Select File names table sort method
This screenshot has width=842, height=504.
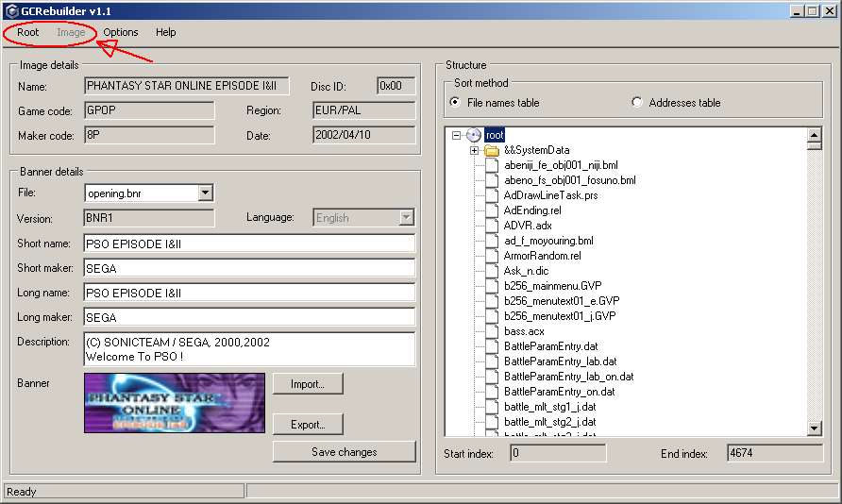coord(456,102)
